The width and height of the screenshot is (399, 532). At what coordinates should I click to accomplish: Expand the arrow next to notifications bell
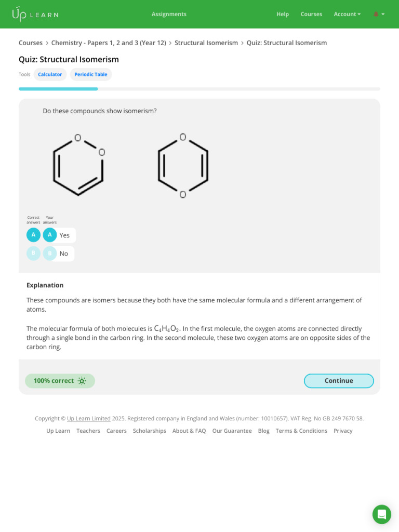click(383, 14)
